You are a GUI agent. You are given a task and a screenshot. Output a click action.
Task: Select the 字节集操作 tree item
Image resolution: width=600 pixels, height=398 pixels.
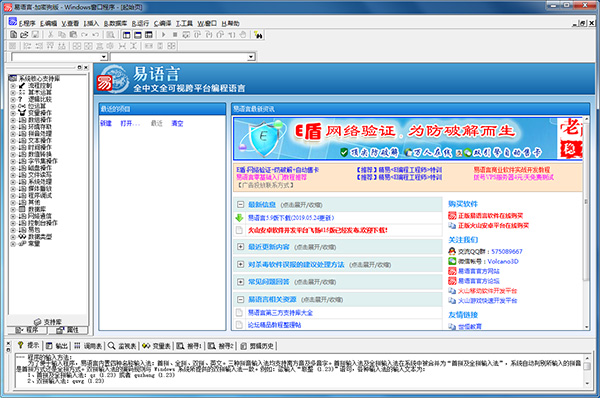point(43,161)
